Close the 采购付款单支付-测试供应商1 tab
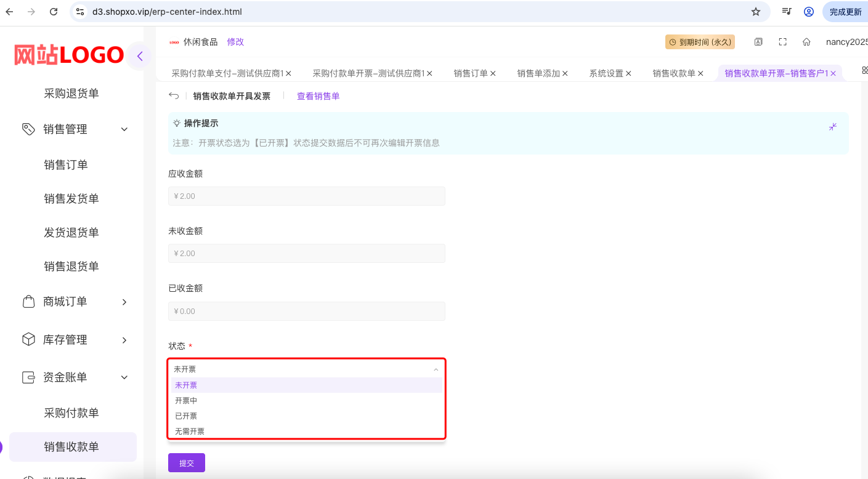This screenshot has width=868, height=479. (x=288, y=73)
